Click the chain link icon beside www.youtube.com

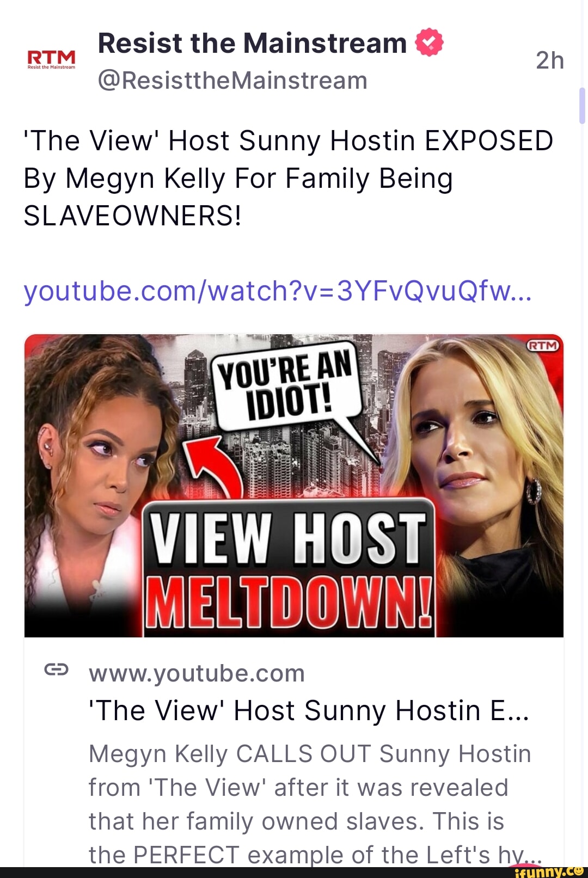coord(57,670)
